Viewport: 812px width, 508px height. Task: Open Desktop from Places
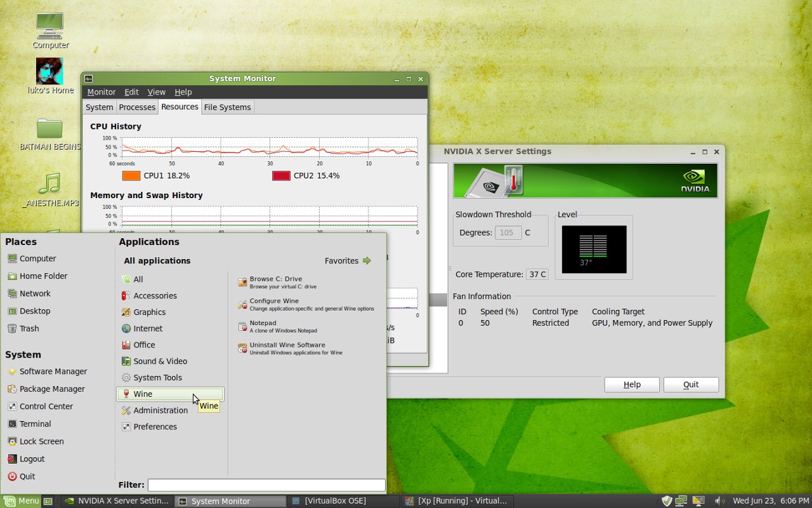29,311
